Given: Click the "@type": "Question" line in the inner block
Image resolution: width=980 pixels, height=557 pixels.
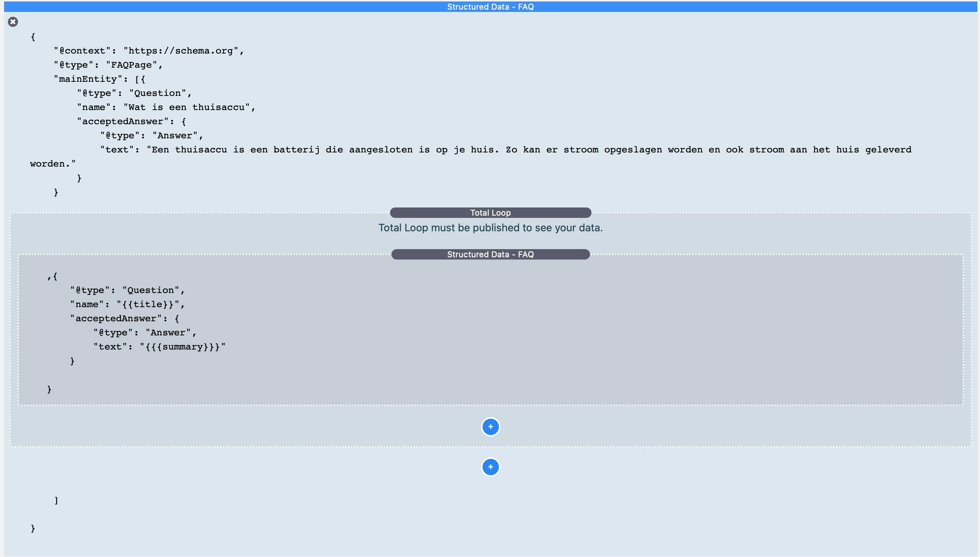Looking at the screenshot, I should [x=128, y=290].
